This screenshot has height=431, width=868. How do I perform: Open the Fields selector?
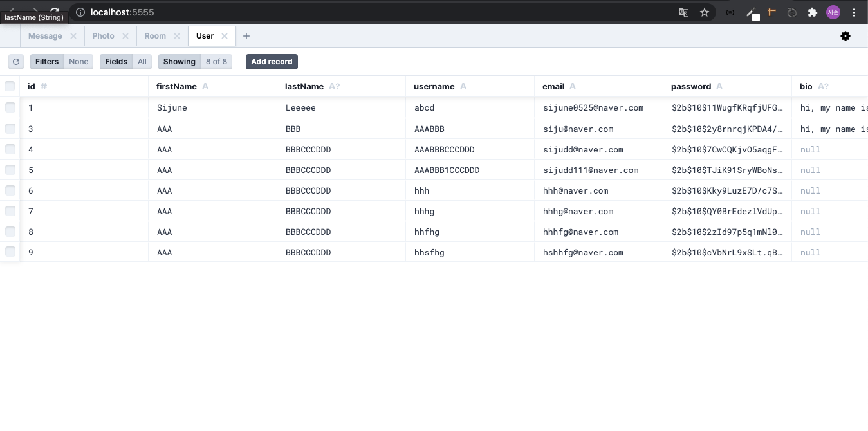(x=125, y=62)
